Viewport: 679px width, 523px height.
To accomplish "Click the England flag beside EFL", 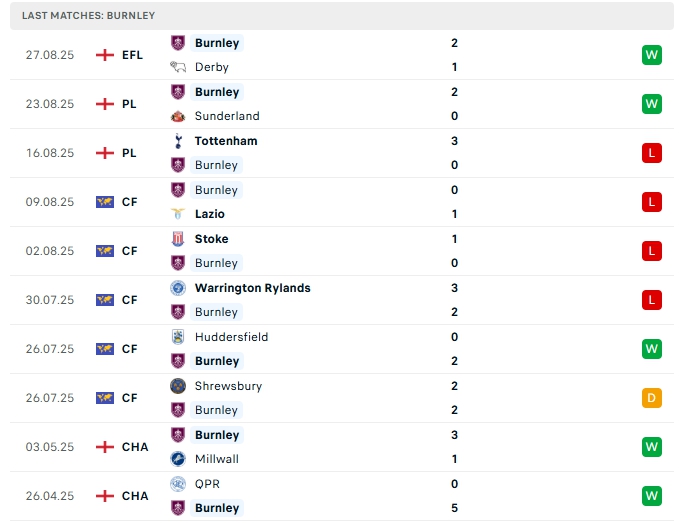I will click(104, 55).
